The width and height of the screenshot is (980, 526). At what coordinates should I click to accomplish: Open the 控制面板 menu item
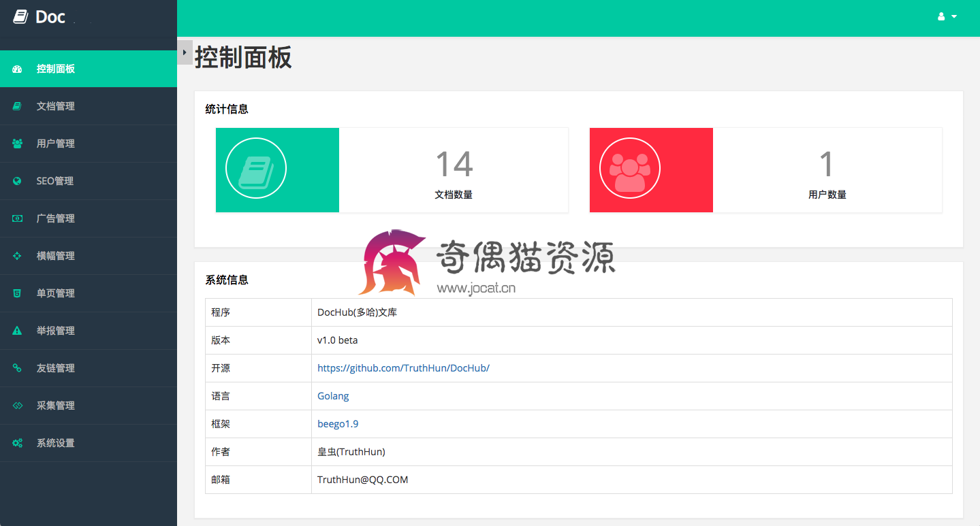point(89,69)
